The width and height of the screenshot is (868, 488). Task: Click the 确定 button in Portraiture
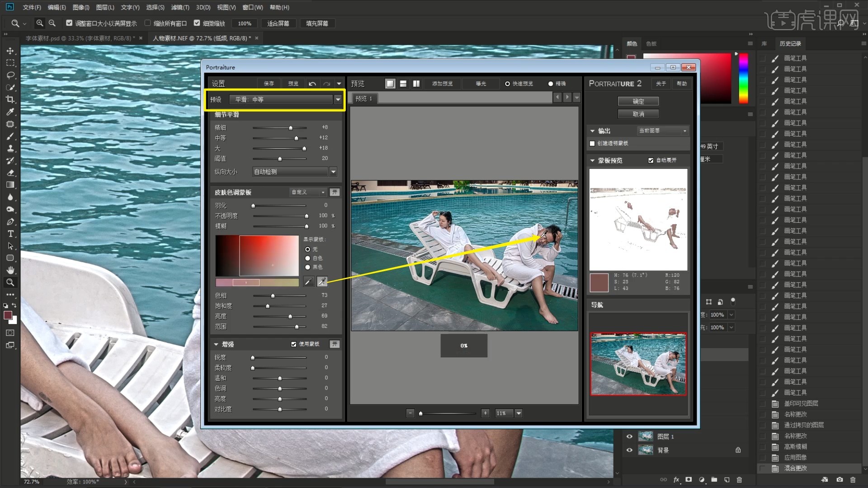(638, 101)
